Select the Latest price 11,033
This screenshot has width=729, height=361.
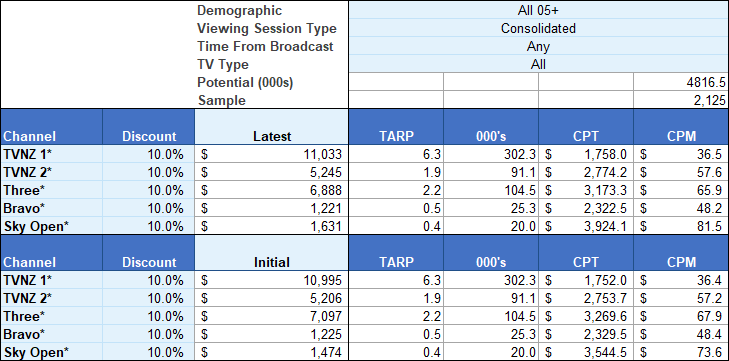tap(272, 154)
